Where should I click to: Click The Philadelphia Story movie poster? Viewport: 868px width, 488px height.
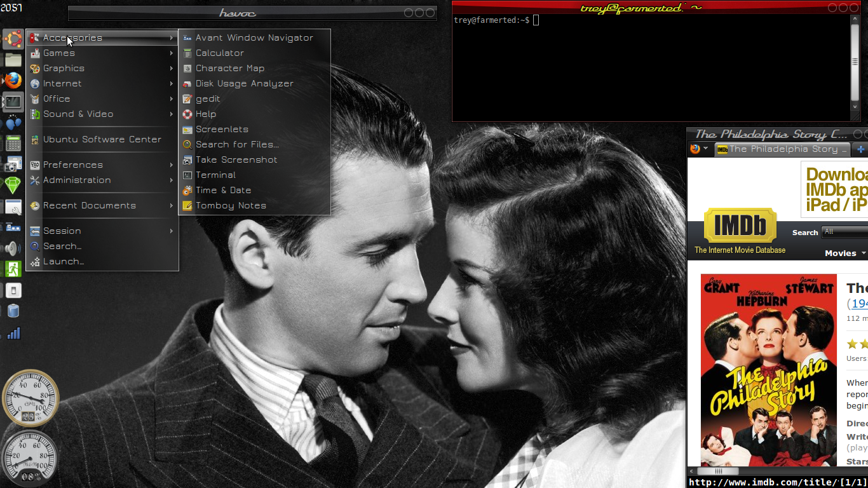tap(768, 370)
